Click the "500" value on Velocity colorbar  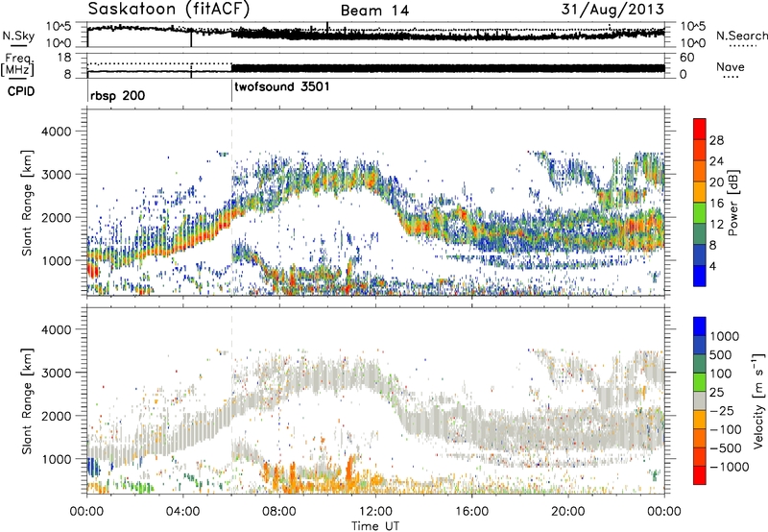point(721,355)
